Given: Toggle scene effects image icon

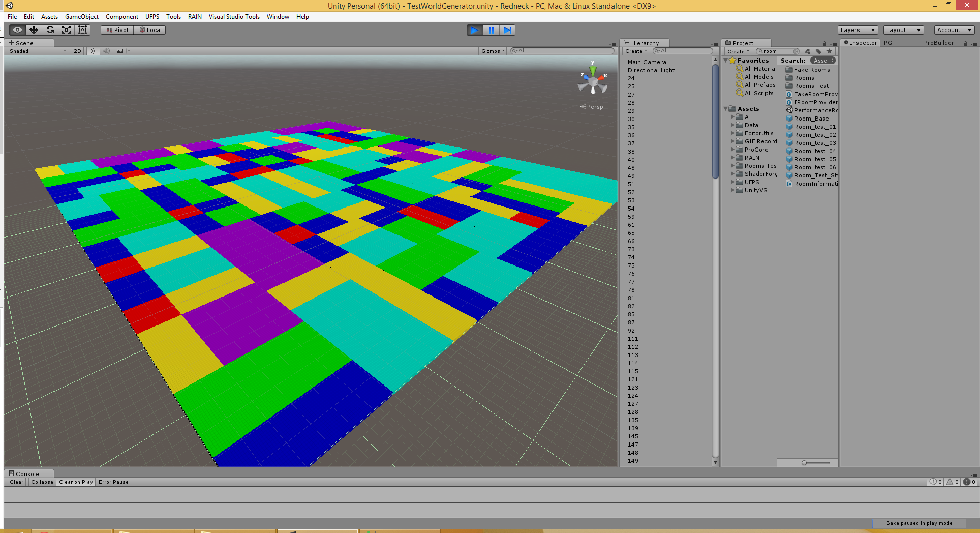Looking at the screenshot, I should [x=120, y=51].
